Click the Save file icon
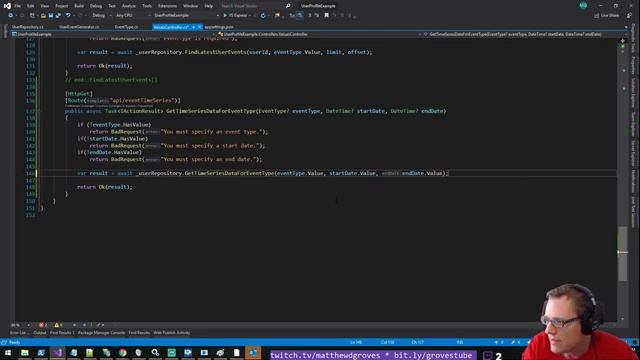The image size is (640, 360). click(x=51, y=16)
